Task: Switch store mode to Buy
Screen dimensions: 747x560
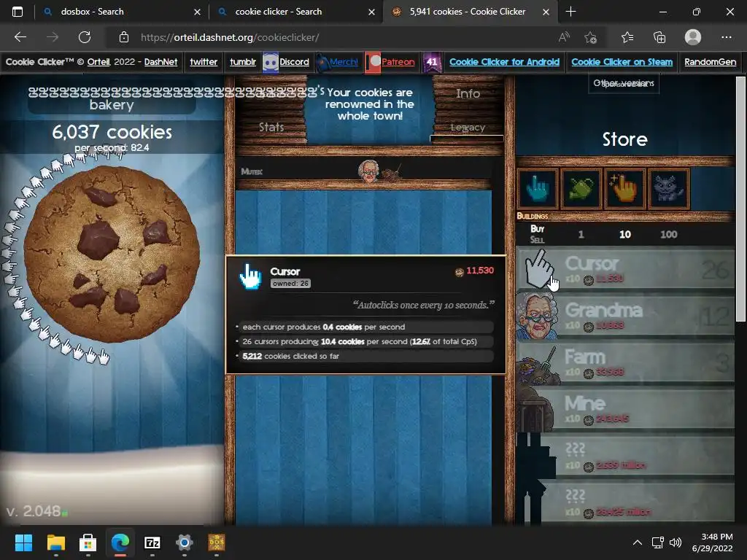Action: [x=538, y=228]
